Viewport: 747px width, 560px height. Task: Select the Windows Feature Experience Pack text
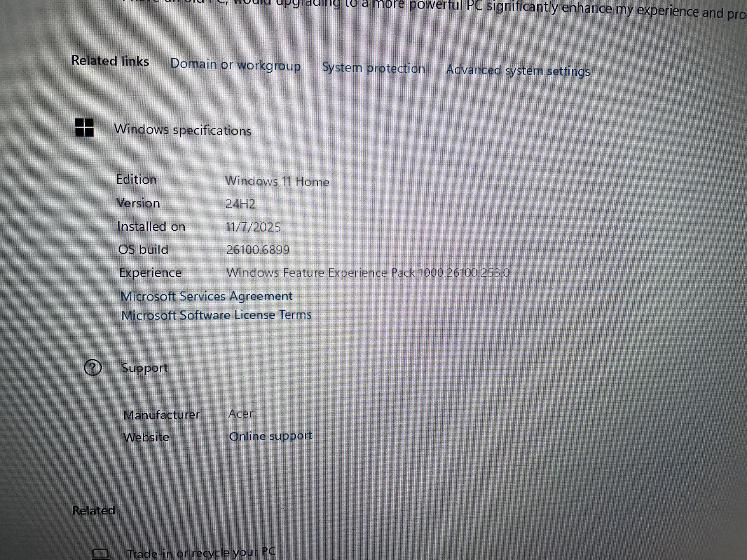click(367, 273)
